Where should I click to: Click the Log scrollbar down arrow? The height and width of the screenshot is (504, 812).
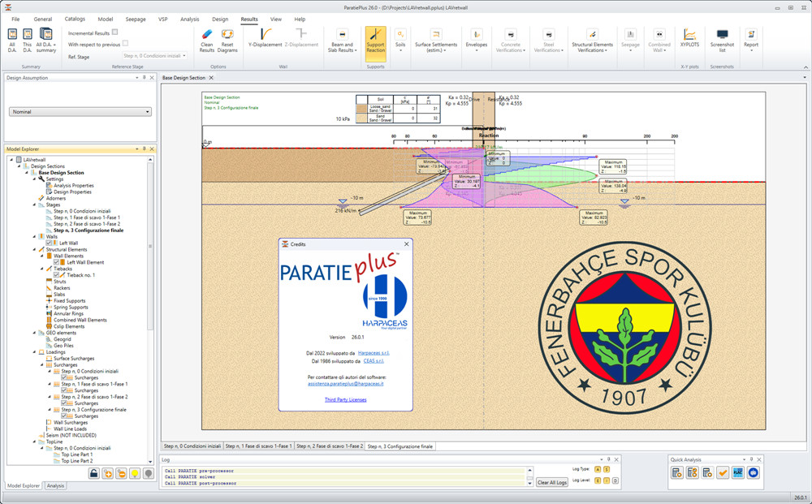(529, 483)
